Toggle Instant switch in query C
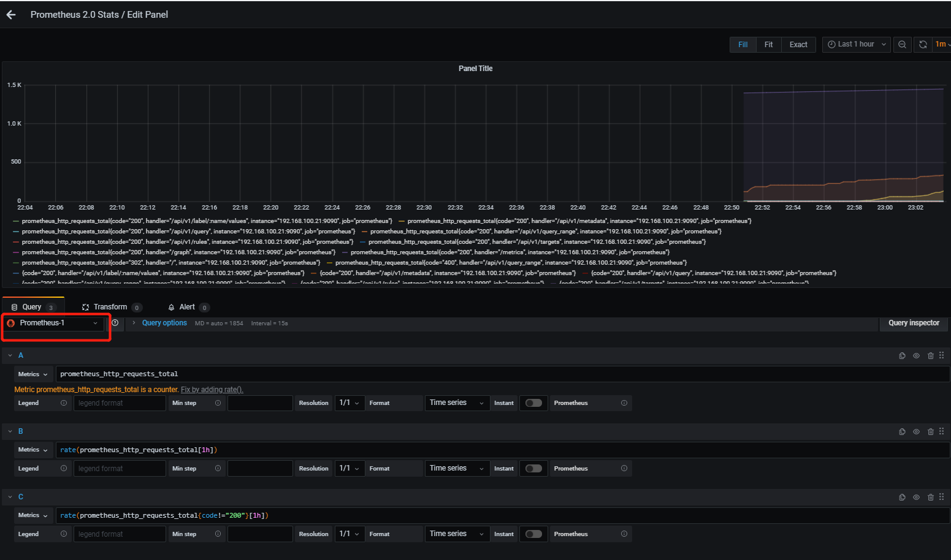 click(x=533, y=534)
